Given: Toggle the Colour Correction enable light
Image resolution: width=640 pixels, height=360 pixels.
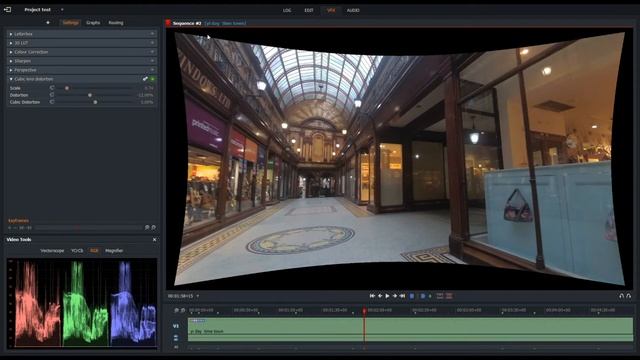Looking at the screenshot, I should 152,52.
